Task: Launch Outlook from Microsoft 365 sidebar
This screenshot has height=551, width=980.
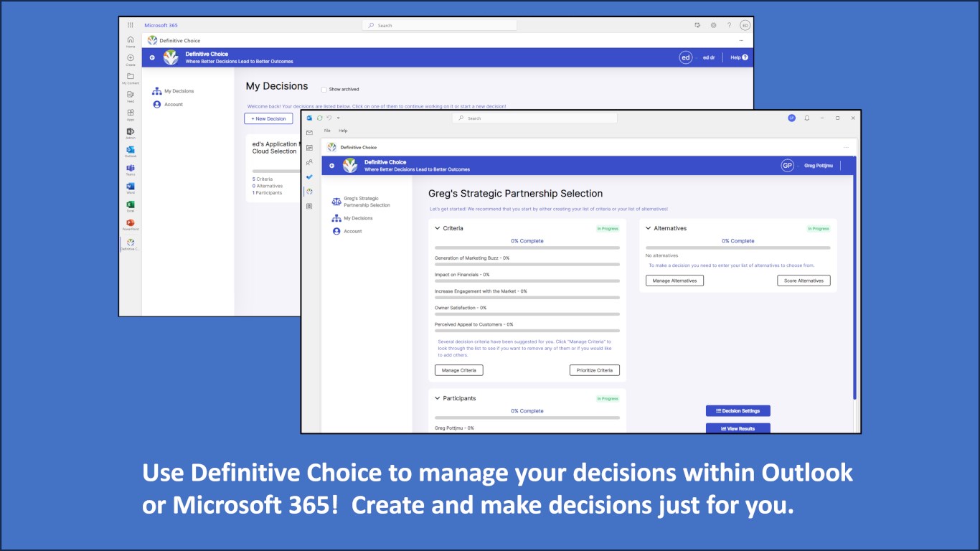Action: pyautogui.click(x=130, y=151)
